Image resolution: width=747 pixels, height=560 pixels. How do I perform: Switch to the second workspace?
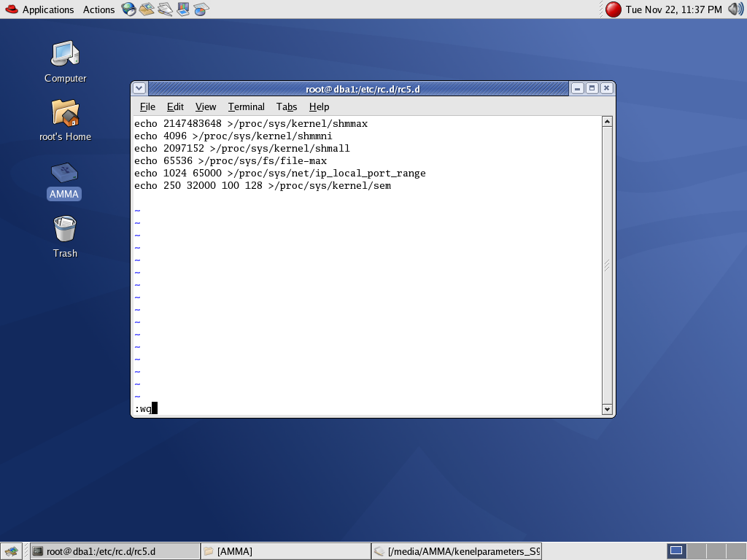(695, 551)
